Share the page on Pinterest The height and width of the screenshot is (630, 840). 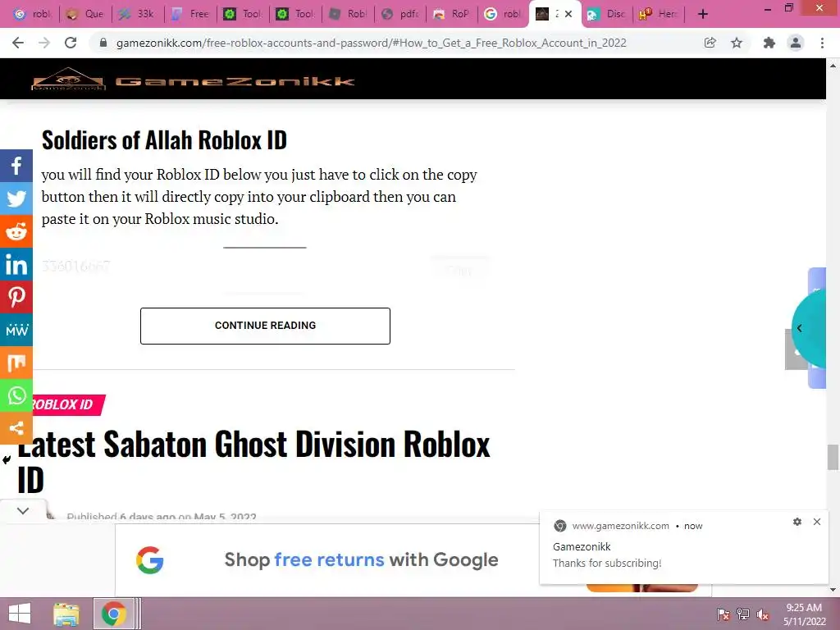click(x=16, y=297)
